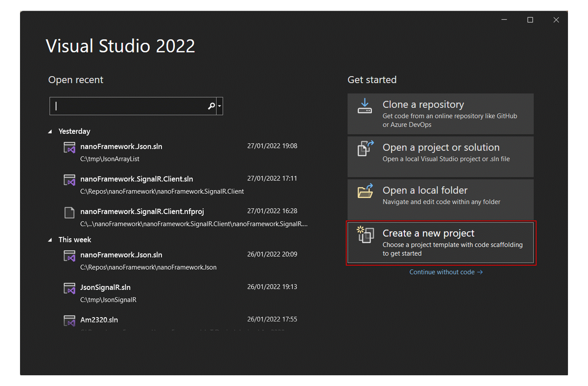
Task: Minimize the Visual Studio 2022 window
Action: tap(504, 20)
